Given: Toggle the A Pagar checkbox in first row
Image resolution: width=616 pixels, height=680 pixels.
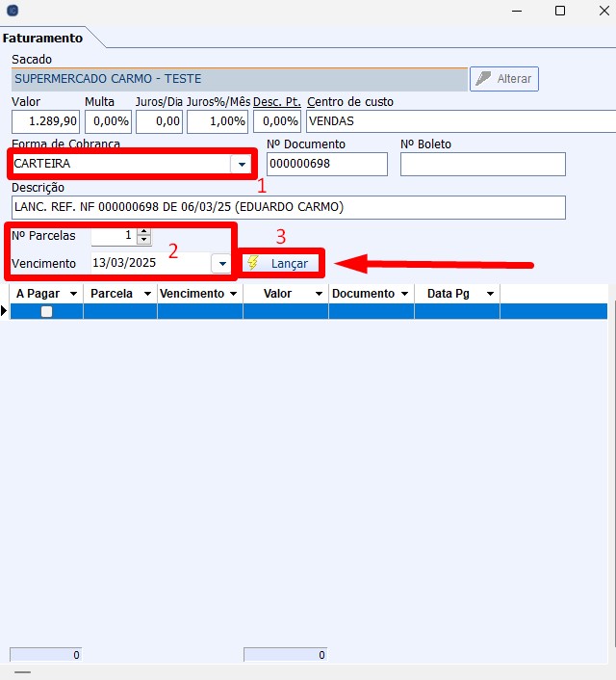Looking at the screenshot, I should coord(46,311).
